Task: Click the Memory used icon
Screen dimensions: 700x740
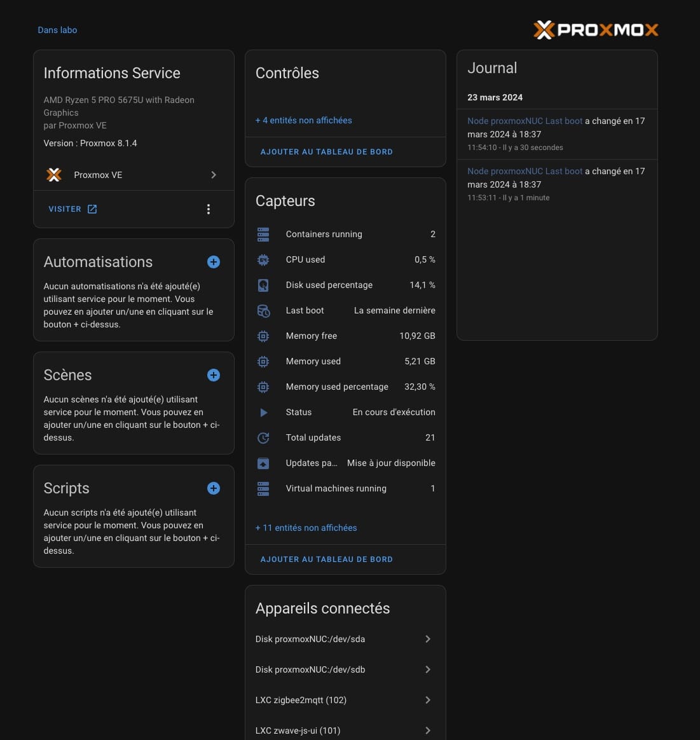Action: pos(263,362)
